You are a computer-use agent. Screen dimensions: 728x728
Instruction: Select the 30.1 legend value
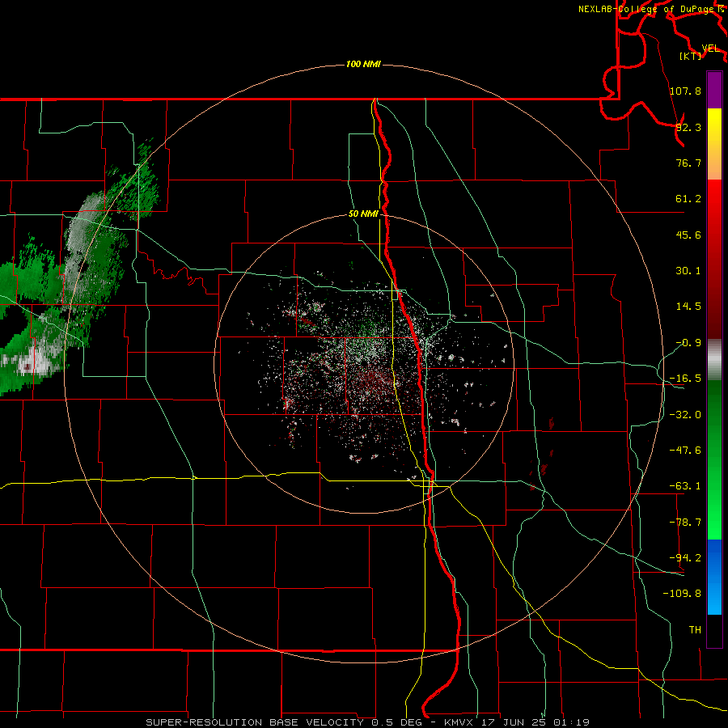(x=688, y=271)
